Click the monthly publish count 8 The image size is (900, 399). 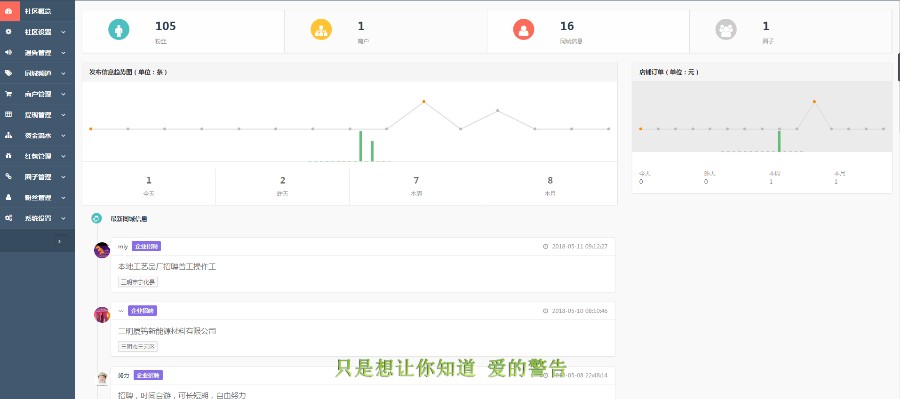click(550, 180)
